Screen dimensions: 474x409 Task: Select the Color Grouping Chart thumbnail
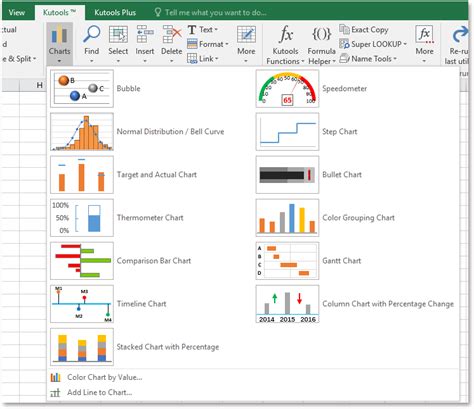(x=287, y=218)
